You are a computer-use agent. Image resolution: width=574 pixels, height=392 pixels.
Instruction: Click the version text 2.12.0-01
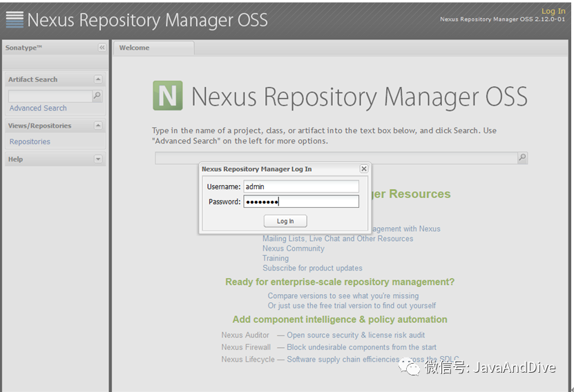tap(549, 19)
